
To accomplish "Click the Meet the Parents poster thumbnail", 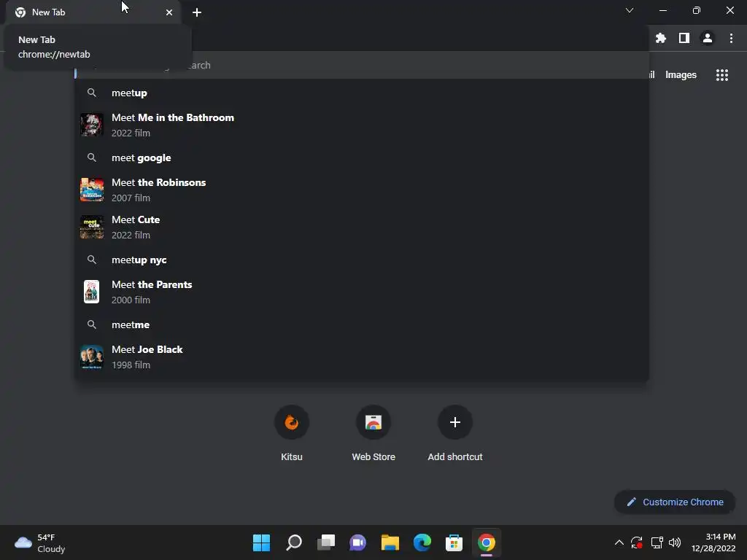I will [91, 292].
